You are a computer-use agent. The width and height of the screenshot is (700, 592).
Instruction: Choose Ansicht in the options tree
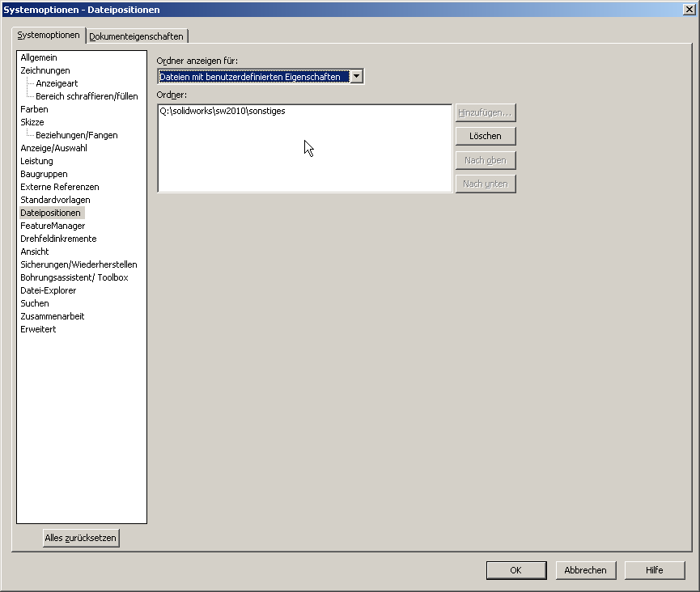tap(34, 252)
